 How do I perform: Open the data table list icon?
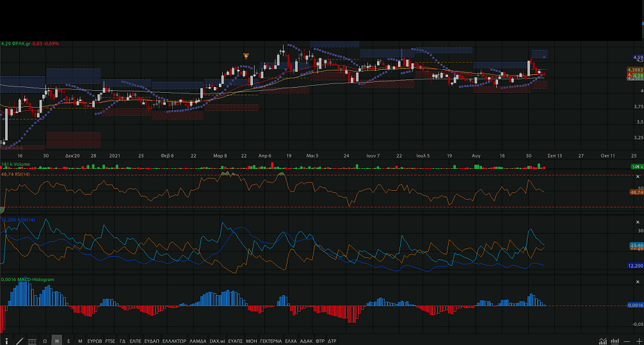32,341
